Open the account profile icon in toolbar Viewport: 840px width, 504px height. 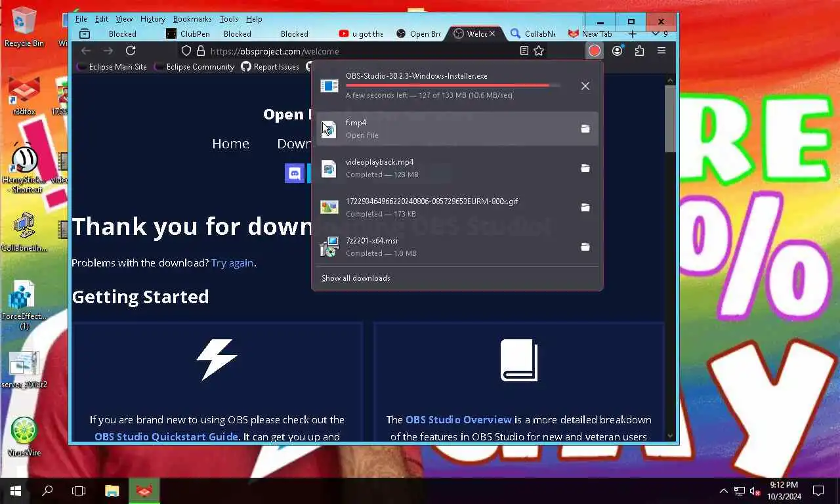[617, 51]
